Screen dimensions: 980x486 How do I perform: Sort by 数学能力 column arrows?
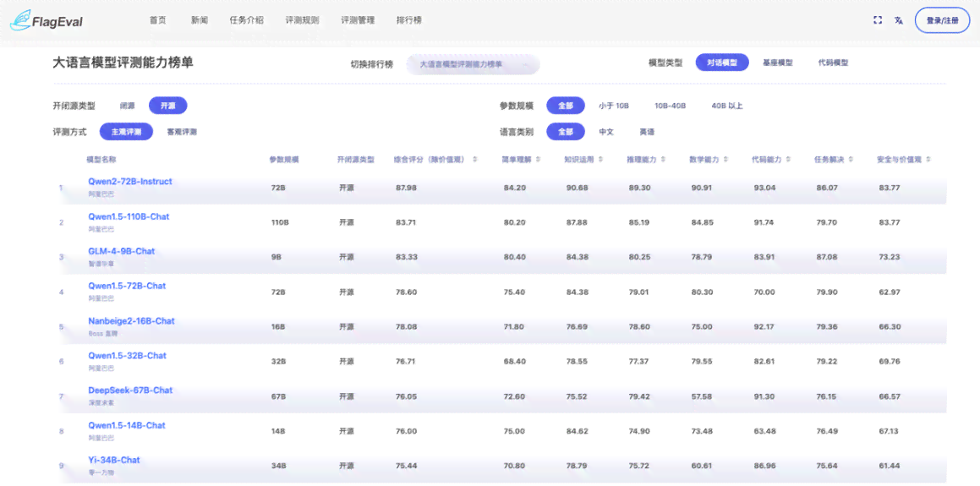tap(725, 160)
